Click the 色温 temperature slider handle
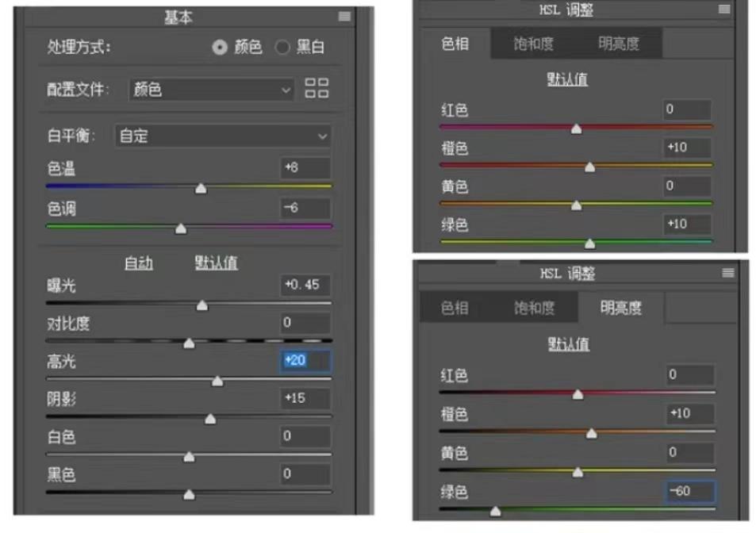This screenshot has width=756, height=533. coord(201,188)
